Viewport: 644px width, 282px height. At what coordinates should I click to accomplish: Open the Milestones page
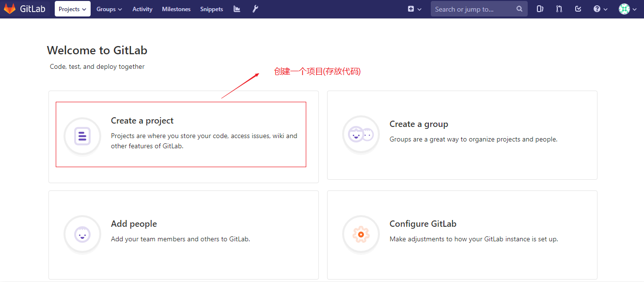(x=176, y=9)
